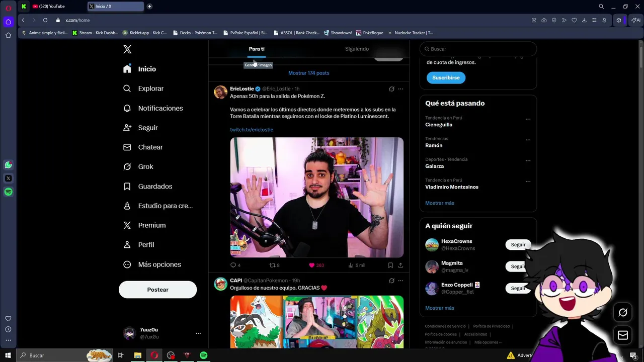Open Spotify in Opera sidebar
This screenshot has width=644, height=362.
(8, 192)
